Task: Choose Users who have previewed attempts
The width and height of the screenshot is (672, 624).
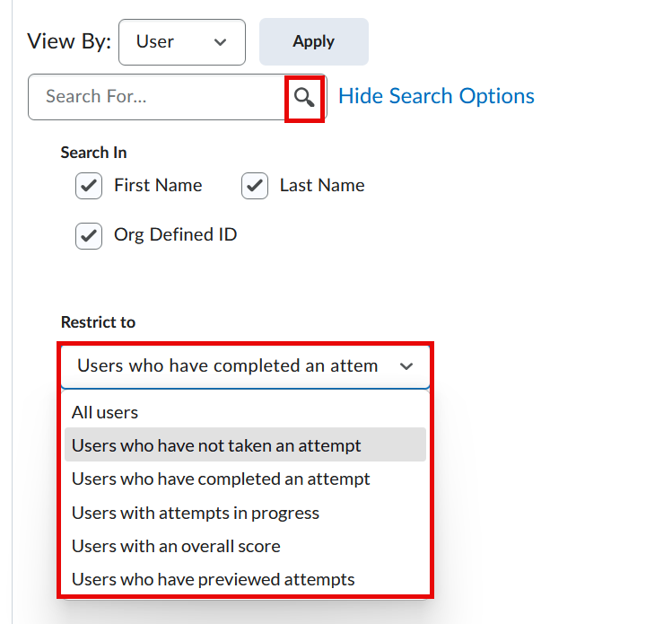Action: coord(214,579)
